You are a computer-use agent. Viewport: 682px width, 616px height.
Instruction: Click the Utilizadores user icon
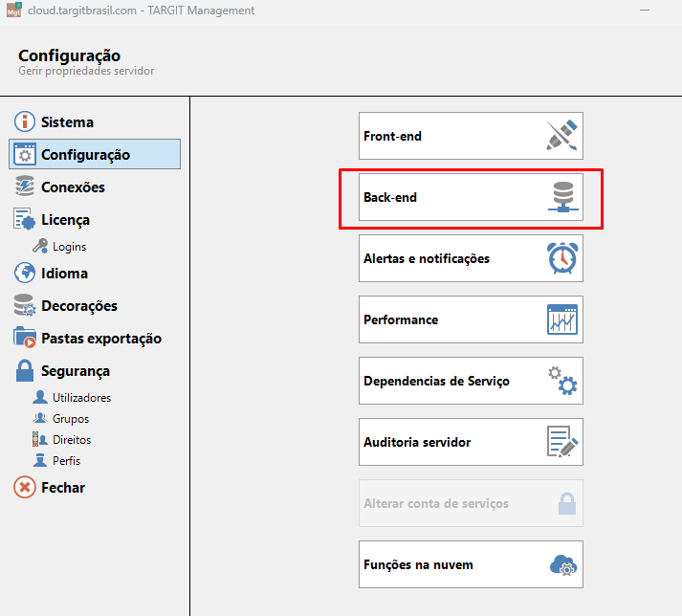pos(40,397)
